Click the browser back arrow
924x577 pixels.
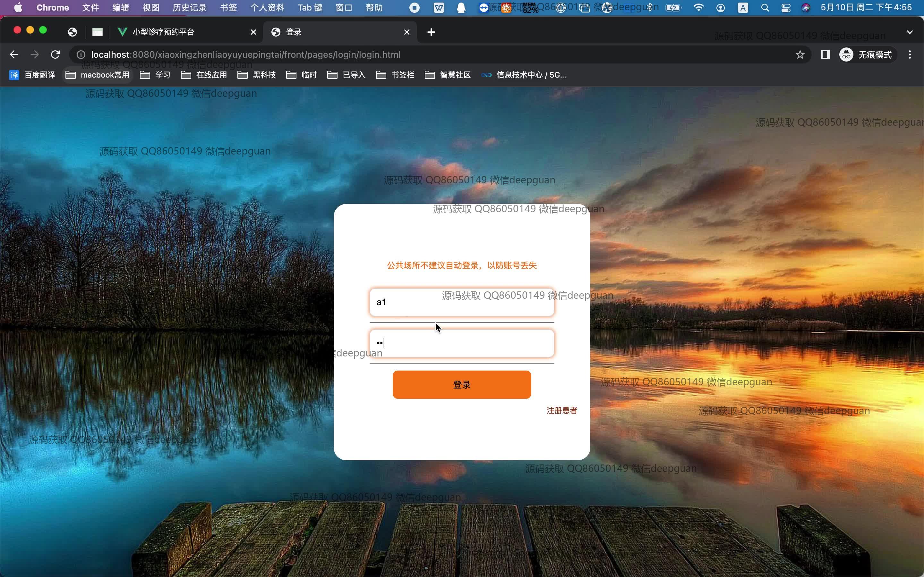click(x=14, y=54)
